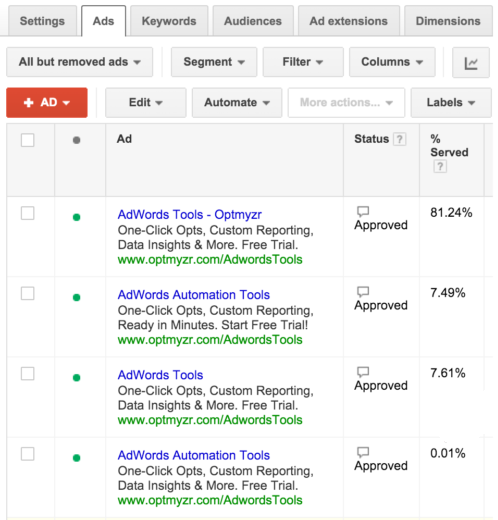Click Status column help question mark
498x520 pixels.
coord(399,139)
